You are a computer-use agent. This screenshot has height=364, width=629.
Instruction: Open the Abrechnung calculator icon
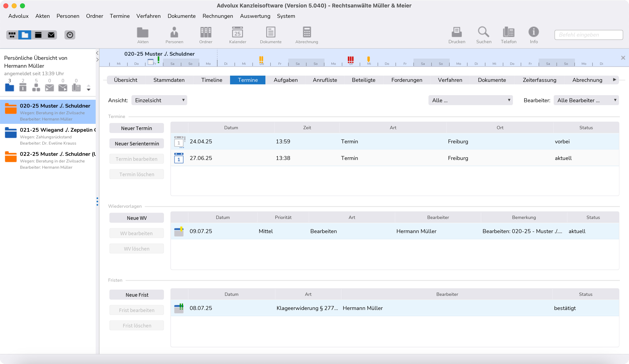point(307,35)
